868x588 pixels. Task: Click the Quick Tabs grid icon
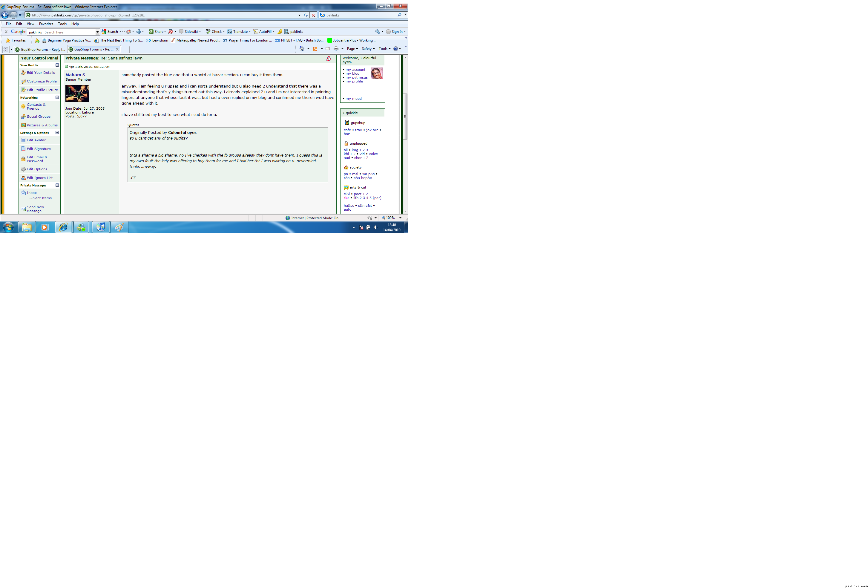pyautogui.click(x=6, y=49)
